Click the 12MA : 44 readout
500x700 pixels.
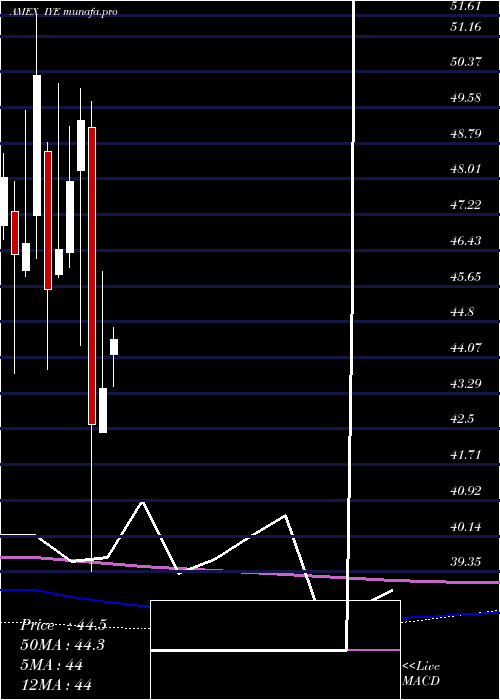pos(56,684)
